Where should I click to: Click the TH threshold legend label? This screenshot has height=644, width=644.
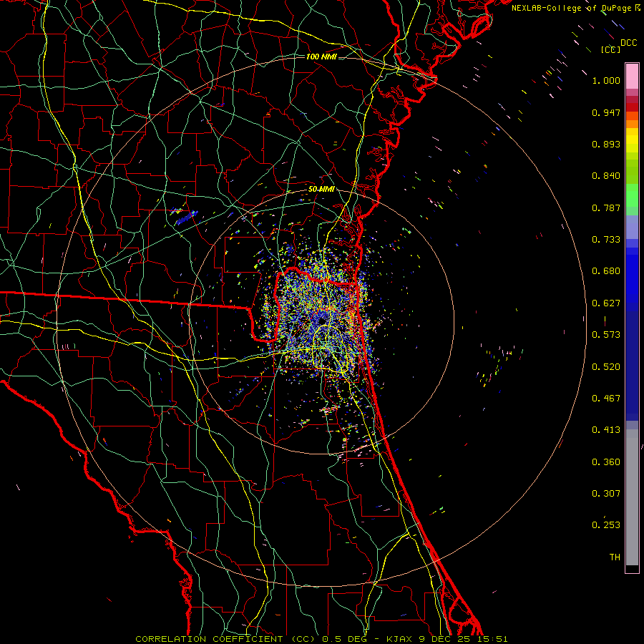(x=615, y=557)
